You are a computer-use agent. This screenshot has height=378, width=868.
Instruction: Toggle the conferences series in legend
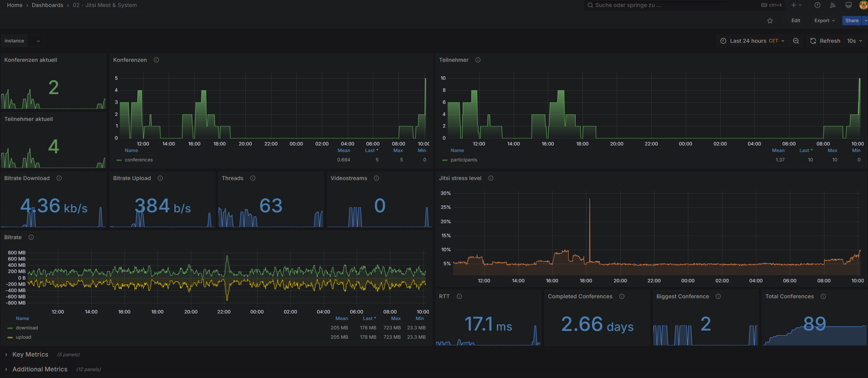point(138,160)
